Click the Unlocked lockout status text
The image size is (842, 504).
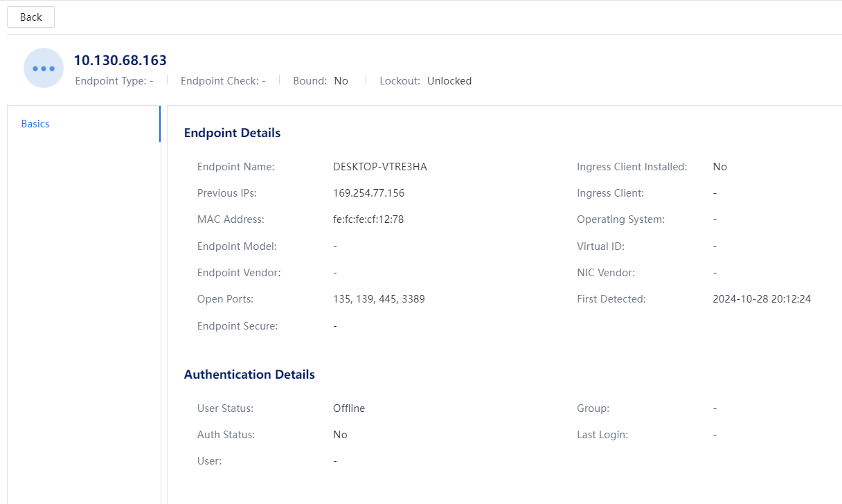tap(449, 81)
